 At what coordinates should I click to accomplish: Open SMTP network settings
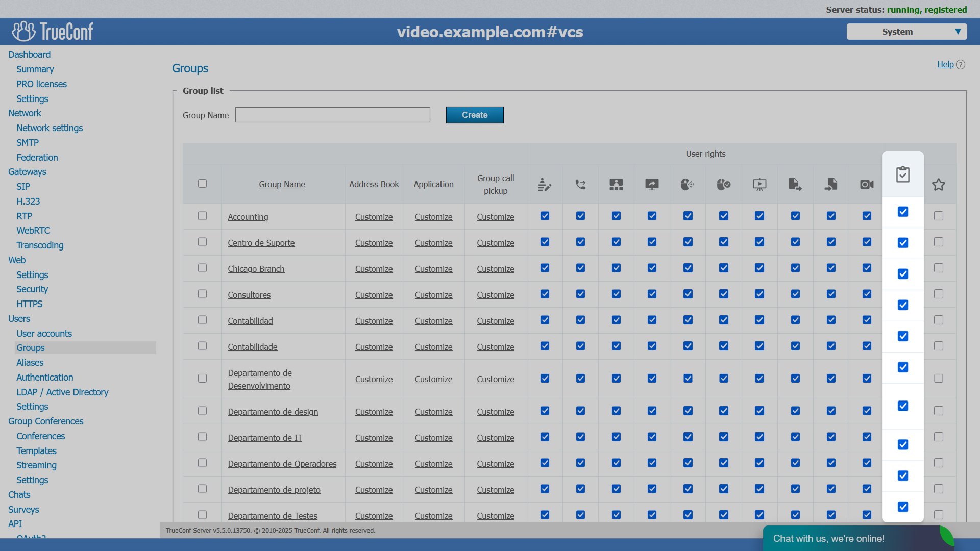pos(27,143)
